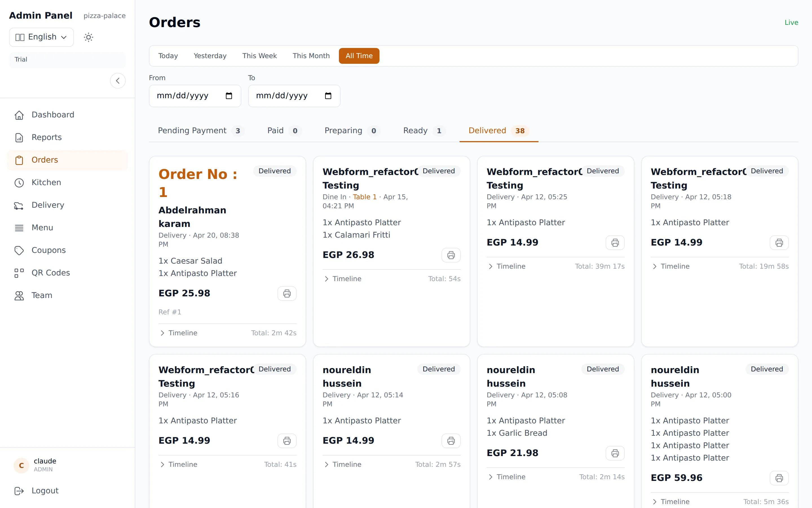812x508 pixels.
Task: Click the Abdelrahman karam customer name
Action: (x=192, y=217)
